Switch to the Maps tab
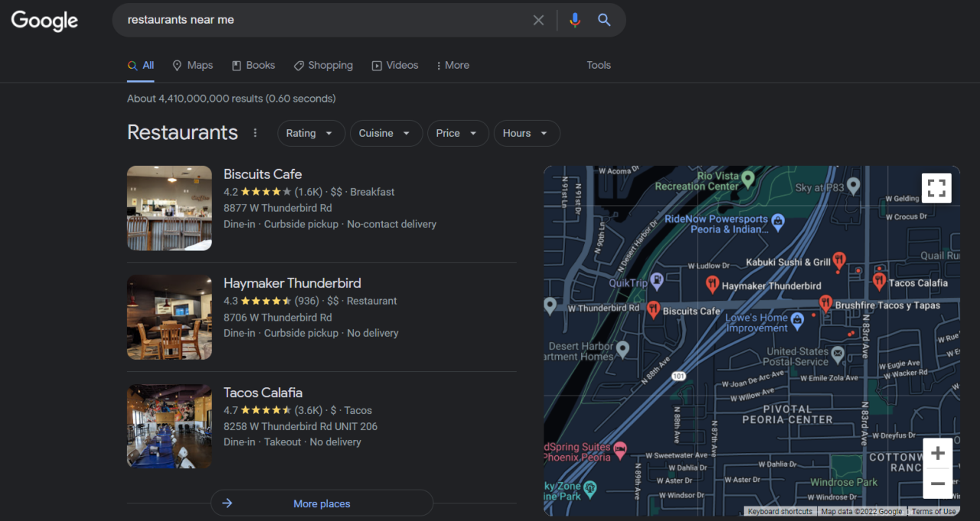The width and height of the screenshot is (980, 521). [192, 65]
